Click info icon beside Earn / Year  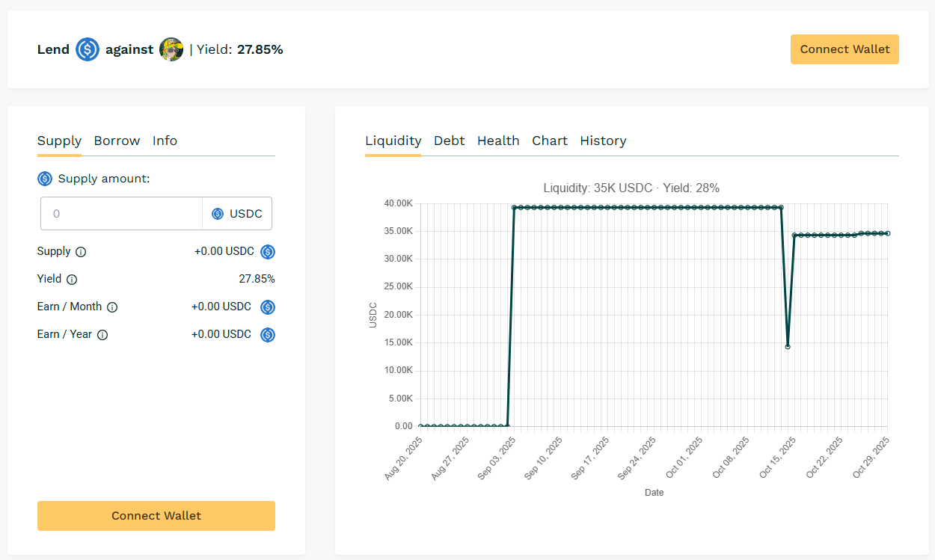coord(102,335)
